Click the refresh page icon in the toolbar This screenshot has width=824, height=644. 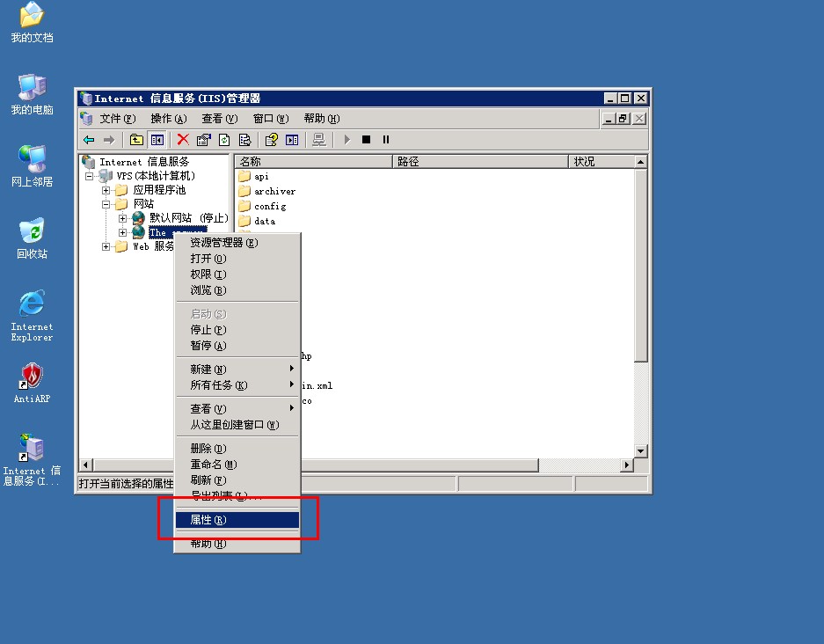(224, 140)
